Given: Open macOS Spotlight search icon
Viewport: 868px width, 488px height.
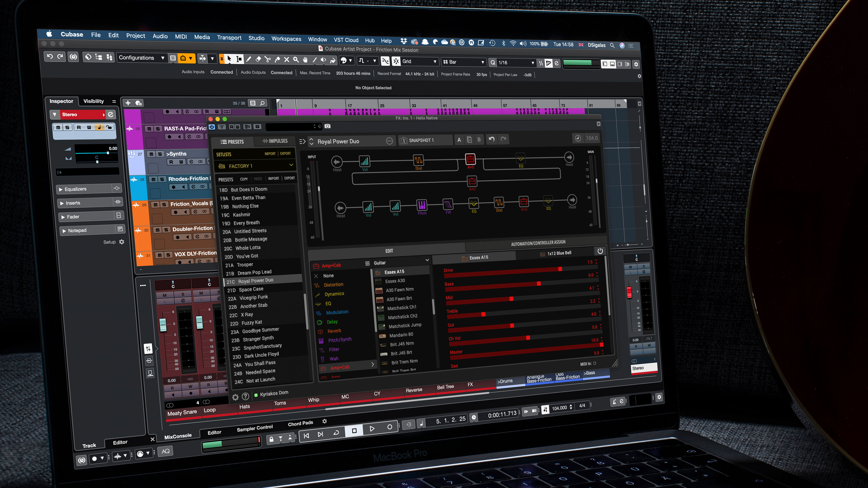Looking at the screenshot, I should coord(612,45).
